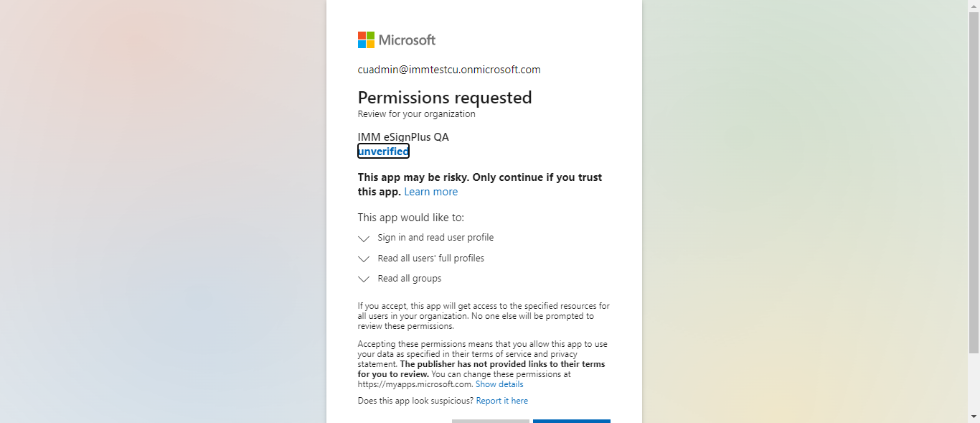Click the IMM eSignPlus QA app name
980x423 pixels.
click(x=403, y=137)
